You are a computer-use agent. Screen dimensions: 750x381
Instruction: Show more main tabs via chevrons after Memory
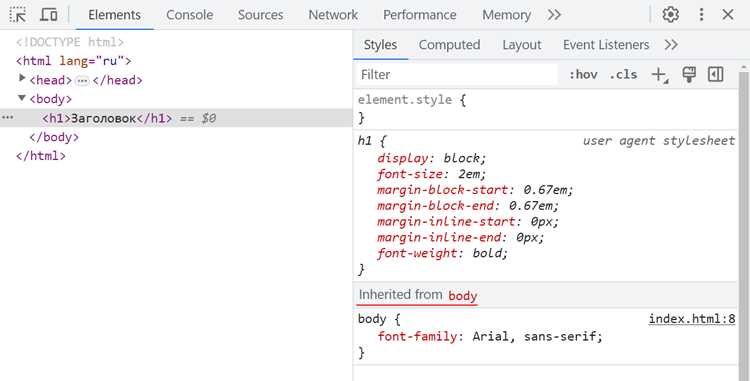[554, 15]
